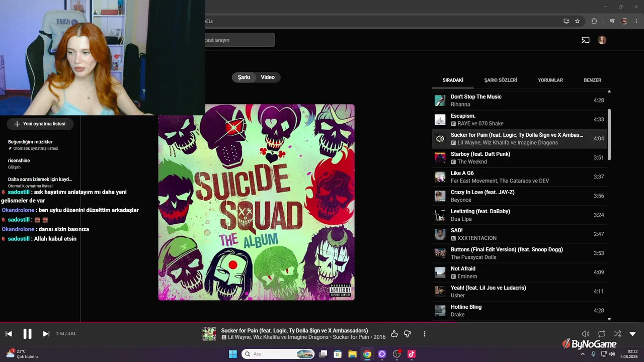Screen dimensions: 644x362
Task: Play SAD! from the queue
Action: coord(519,234)
